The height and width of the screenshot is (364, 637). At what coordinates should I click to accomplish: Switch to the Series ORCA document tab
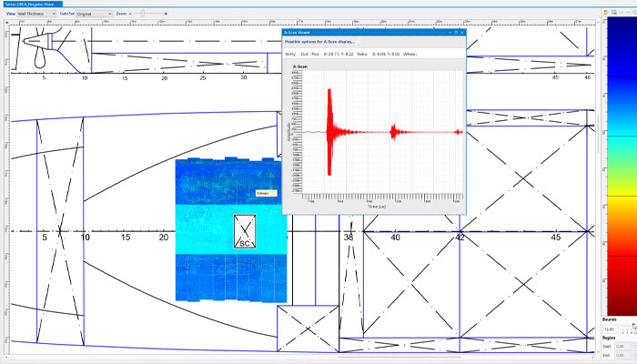click(35, 5)
